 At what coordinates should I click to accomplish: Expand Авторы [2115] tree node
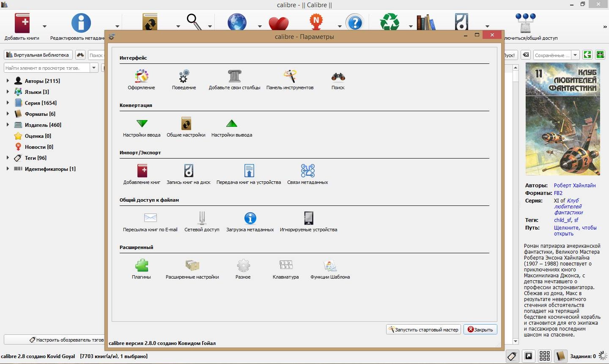[x=8, y=81]
